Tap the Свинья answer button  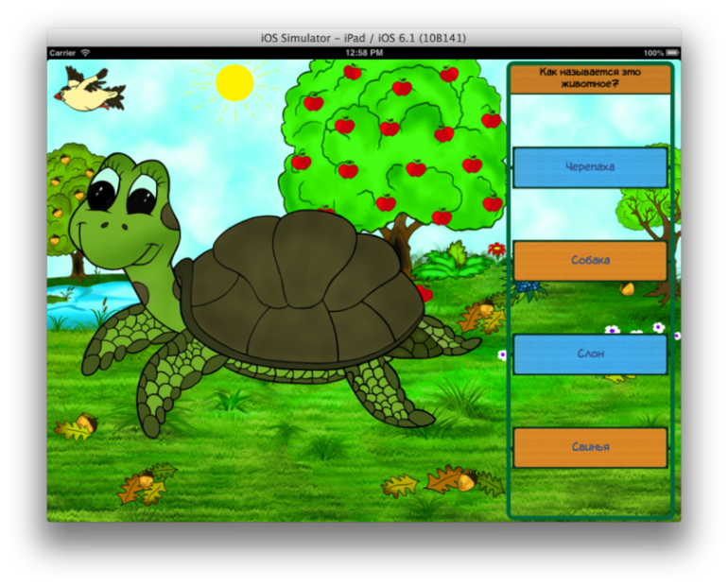click(590, 447)
